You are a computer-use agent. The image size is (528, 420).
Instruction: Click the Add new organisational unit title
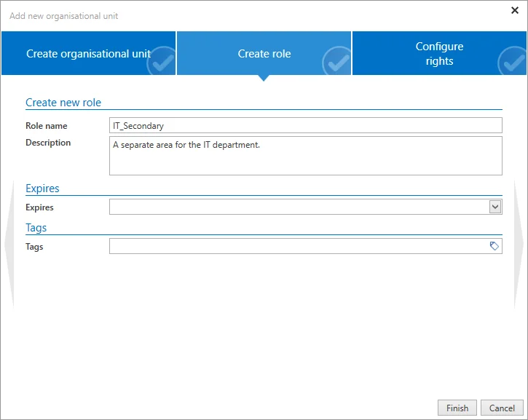pos(63,16)
